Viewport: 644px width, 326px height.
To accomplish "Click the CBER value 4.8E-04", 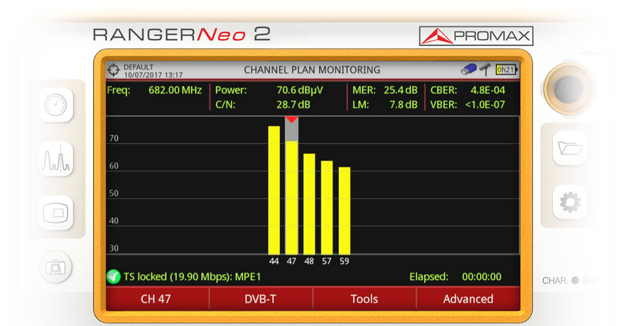I will [487, 90].
